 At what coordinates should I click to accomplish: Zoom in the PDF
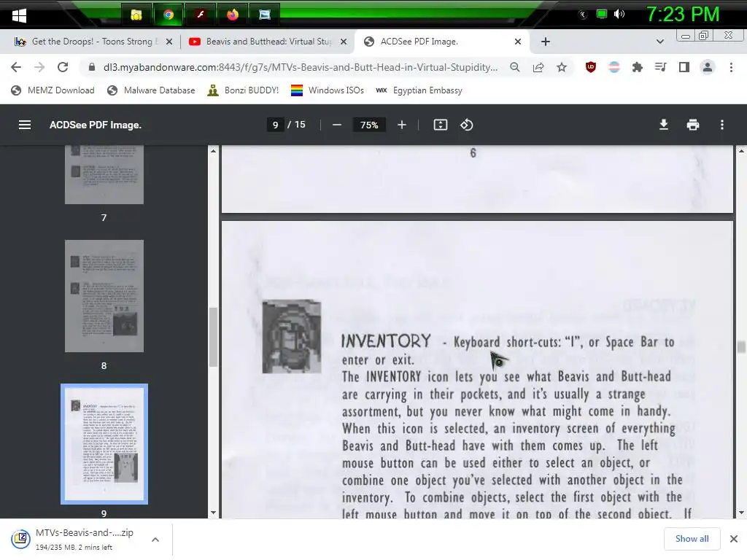click(402, 125)
